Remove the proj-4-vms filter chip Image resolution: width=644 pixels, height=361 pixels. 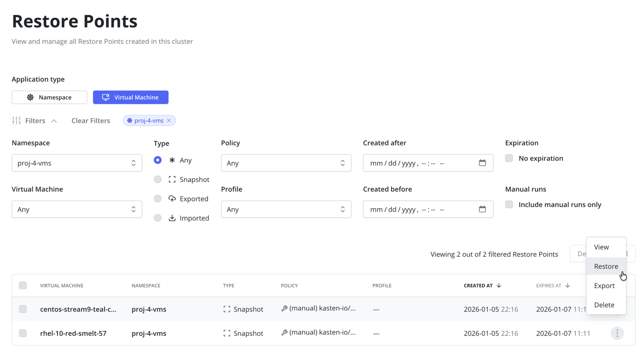[x=169, y=121]
